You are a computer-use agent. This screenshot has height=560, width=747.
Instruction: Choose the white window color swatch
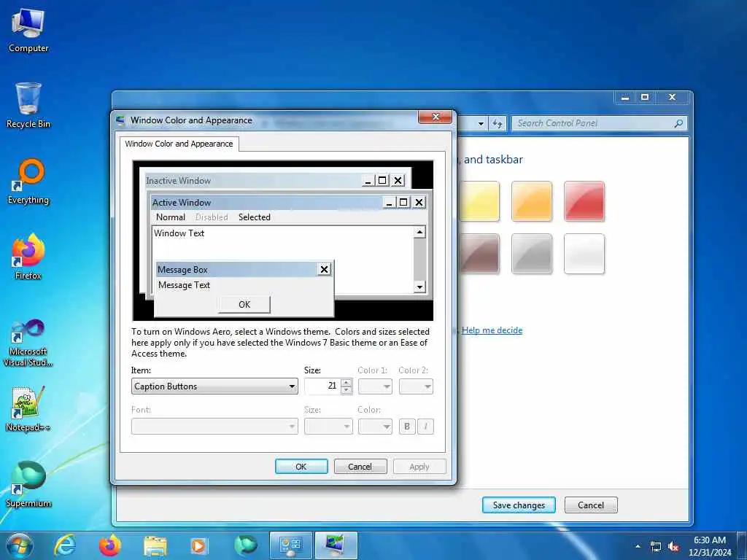(x=584, y=254)
